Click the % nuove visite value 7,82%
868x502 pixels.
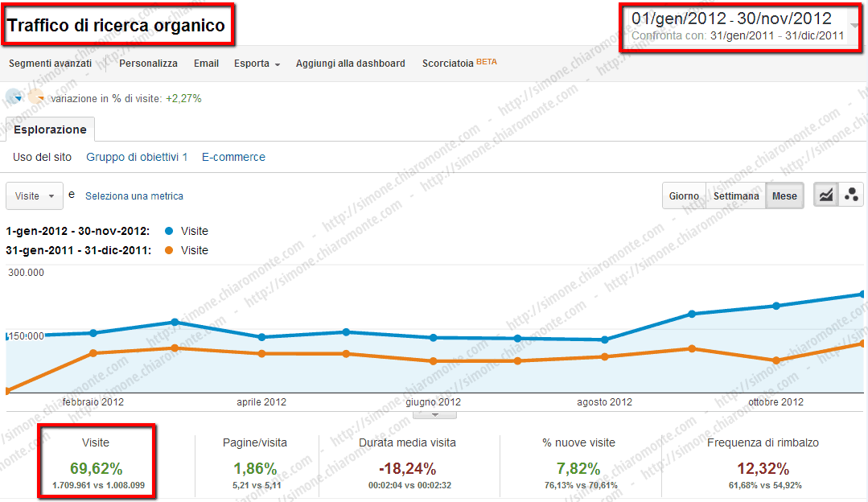[x=578, y=469]
